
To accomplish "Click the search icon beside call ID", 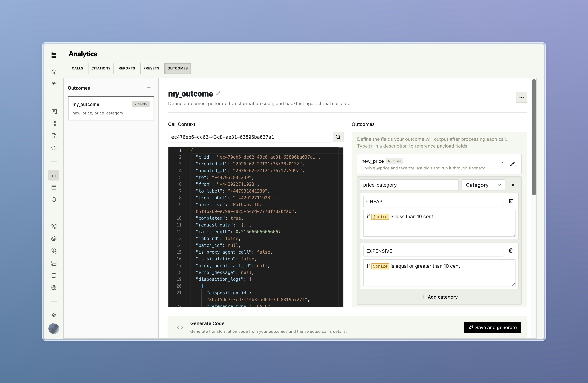I will tap(338, 137).
